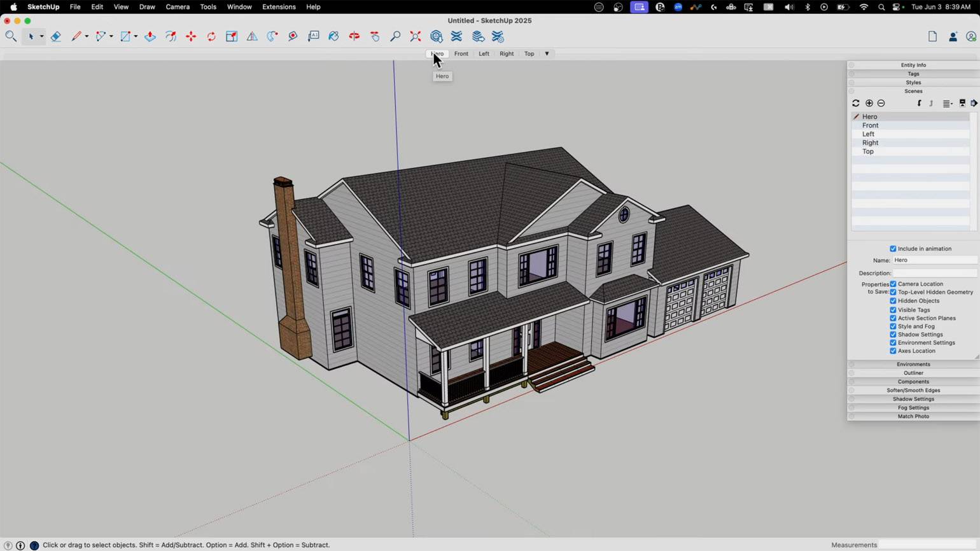Select the Right scene in list
The height and width of the screenshot is (551, 980).
pos(870,143)
